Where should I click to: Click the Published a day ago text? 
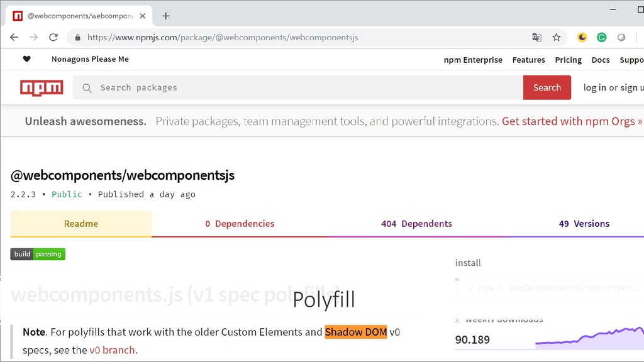147,194
